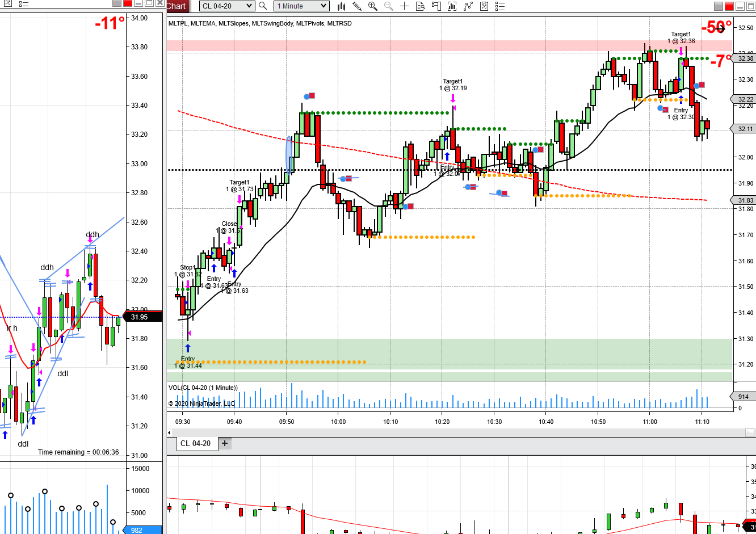
Task: Add a new chart tab
Action: click(x=225, y=444)
